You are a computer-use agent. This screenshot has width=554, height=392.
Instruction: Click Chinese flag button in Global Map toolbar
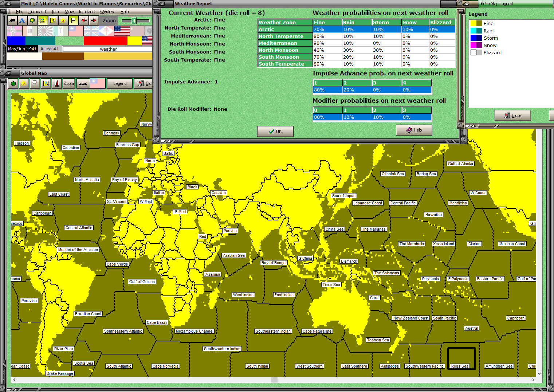click(x=98, y=83)
